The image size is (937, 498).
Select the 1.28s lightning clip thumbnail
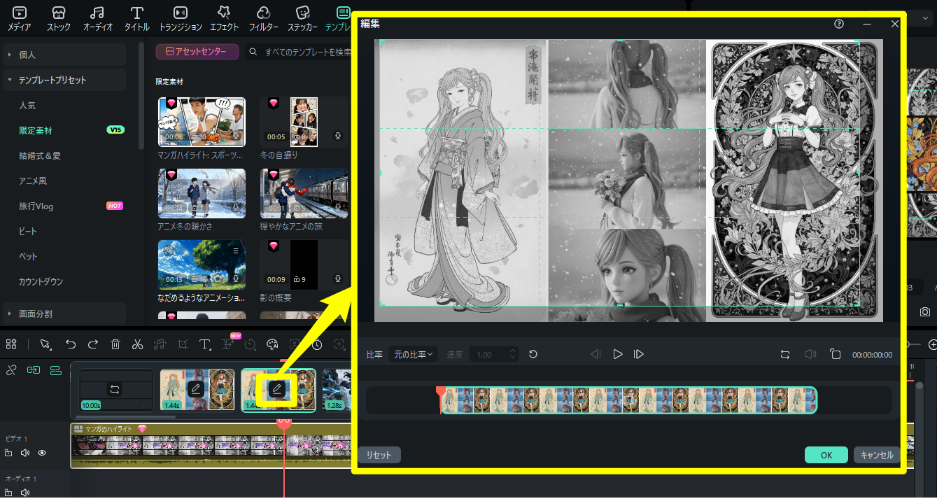point(336,390)
